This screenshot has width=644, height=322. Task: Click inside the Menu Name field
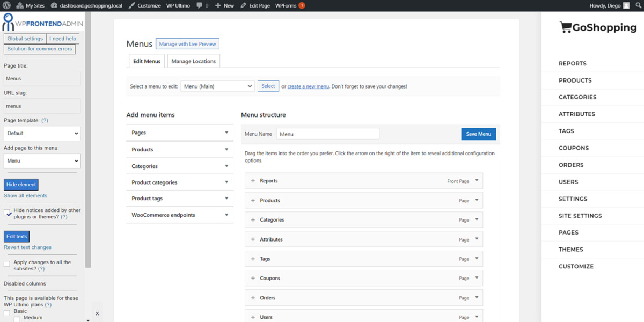click(327, 133)
